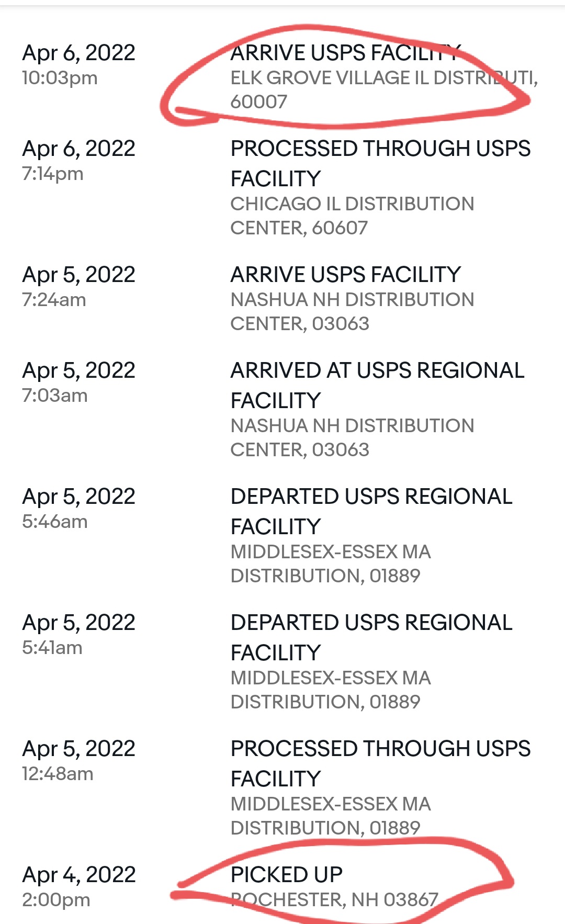Click the Picked Up event heading
This screenshot has width=565, height=924.
[x=287, y=875]
